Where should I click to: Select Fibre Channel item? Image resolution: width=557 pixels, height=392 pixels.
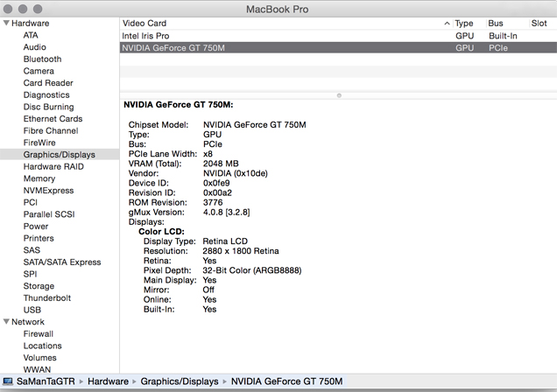click(51, 131)
